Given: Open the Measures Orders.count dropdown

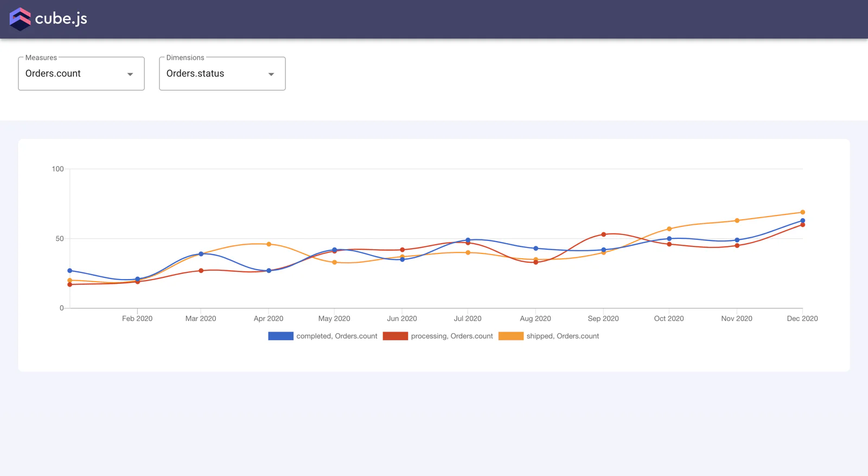Looking at the screenshot, I should 81,74.
